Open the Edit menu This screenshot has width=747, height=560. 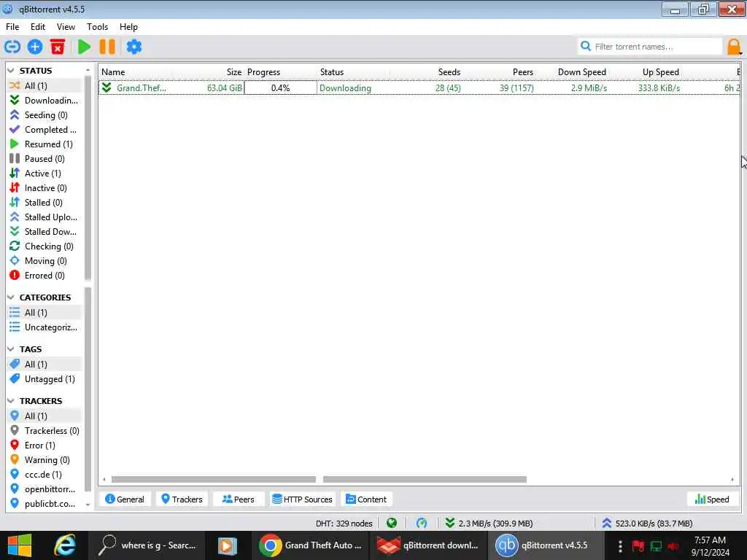tap(38, 27)
